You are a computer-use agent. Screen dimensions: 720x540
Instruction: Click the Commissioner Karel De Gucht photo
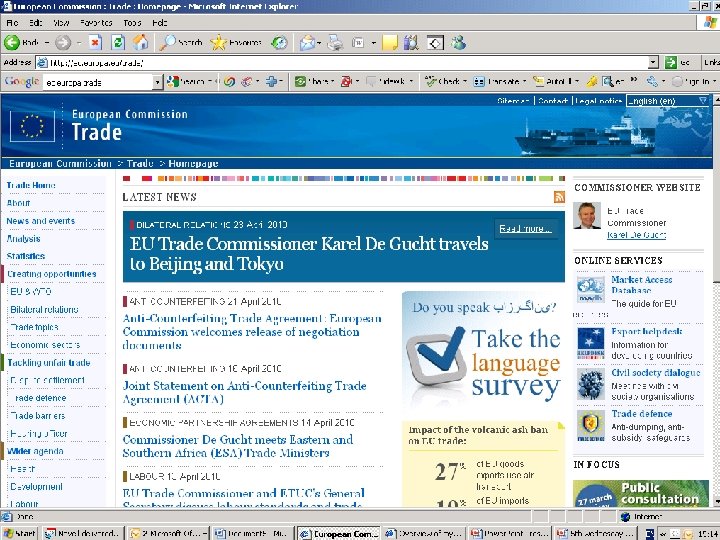click(x=587, y=215)
